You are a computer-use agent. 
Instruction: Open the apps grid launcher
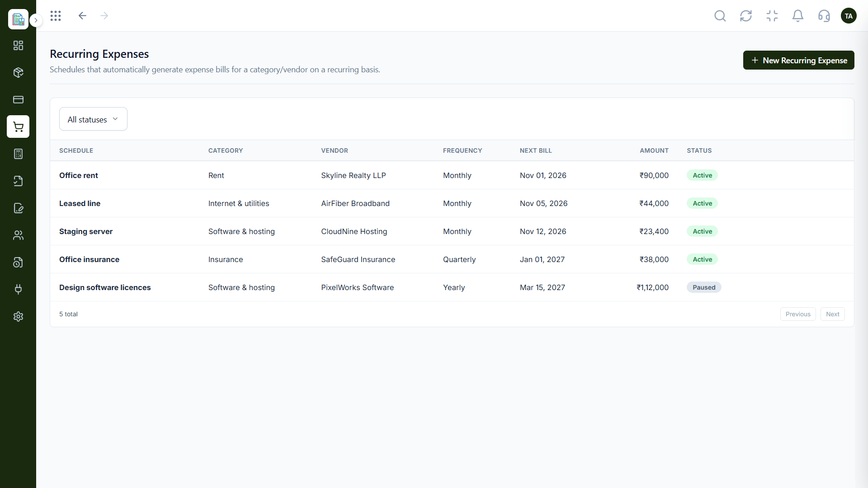[56, 16]
